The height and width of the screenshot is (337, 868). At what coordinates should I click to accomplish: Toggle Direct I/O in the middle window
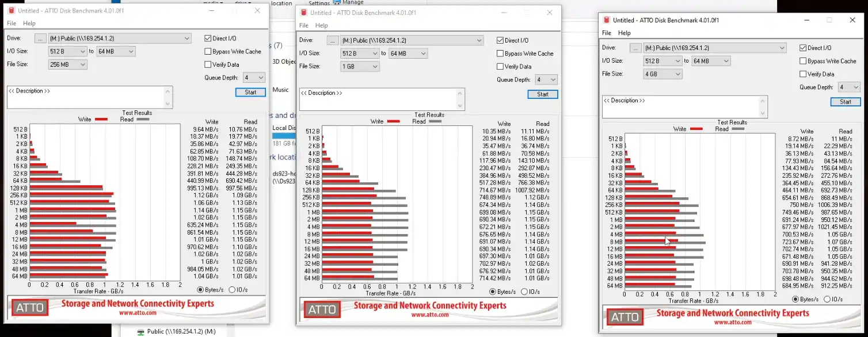500,40
